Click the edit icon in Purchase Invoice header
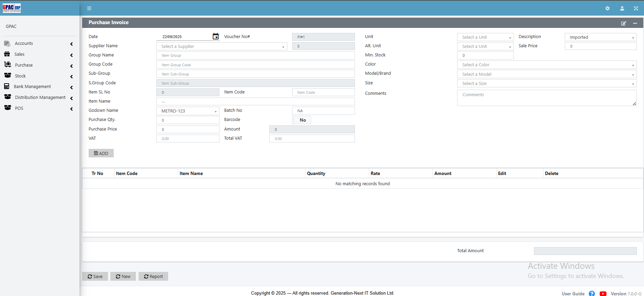The width and height of the screenshot is (644, 296). [x=624, y=23]
